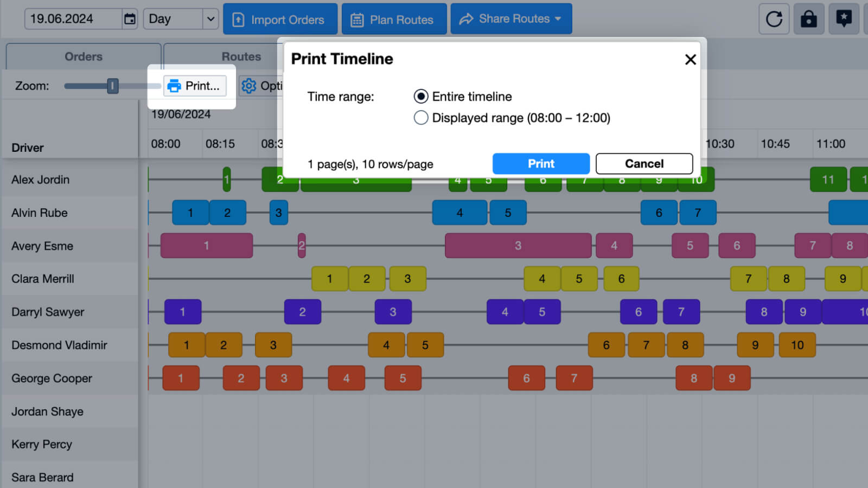Switch to the Routes tab
Viewport: 868px width, 488px height.
241,56
